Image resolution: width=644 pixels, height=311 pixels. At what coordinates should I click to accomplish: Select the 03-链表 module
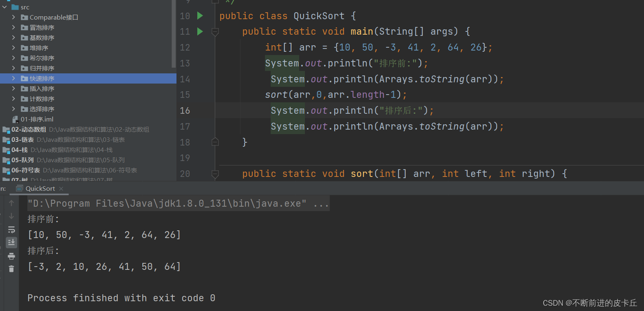point(22,139)
